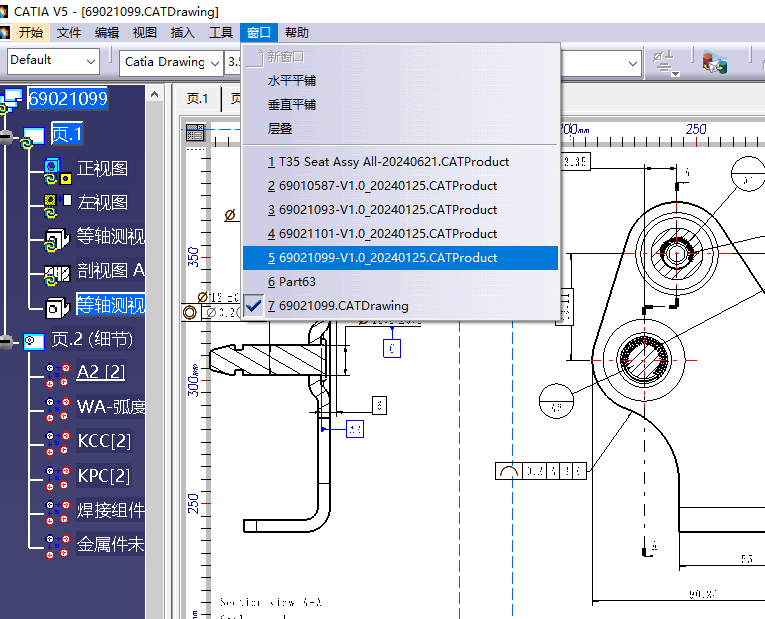Select 焊接组件 detail node
This screenshot has width=765, height=619.
click(x=111, y=510)
